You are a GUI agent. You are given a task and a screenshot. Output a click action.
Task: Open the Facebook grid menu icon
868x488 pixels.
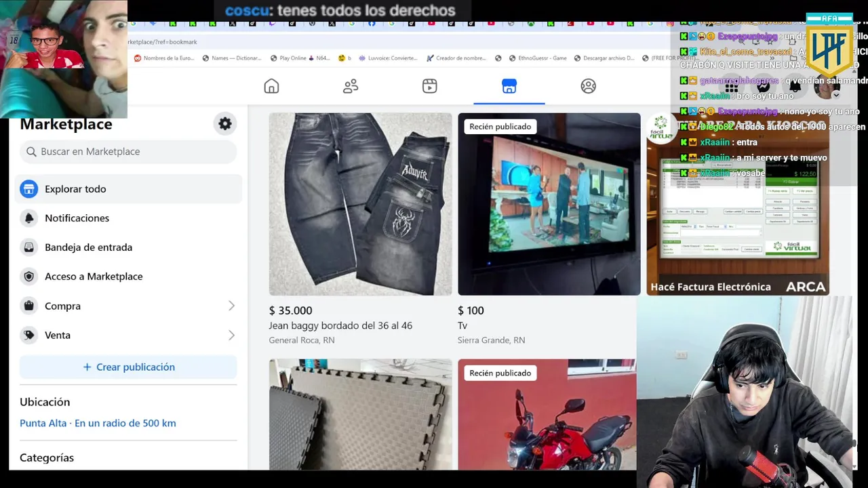[731, 87]
